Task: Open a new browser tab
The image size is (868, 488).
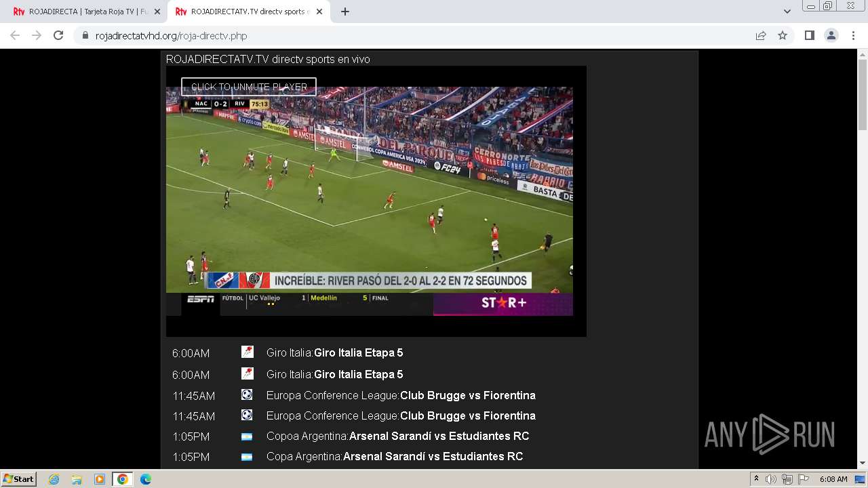Action: click(345, 12)
